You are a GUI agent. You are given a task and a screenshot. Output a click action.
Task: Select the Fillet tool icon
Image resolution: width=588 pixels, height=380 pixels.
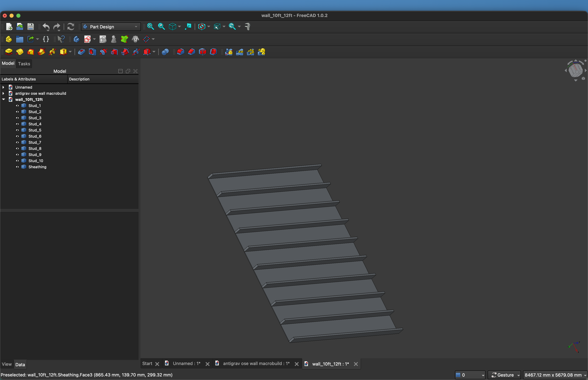(x=181, y=52)
